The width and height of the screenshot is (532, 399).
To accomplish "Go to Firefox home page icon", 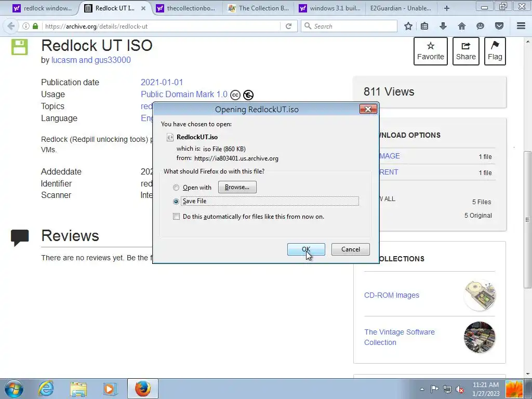I will 462,26.
